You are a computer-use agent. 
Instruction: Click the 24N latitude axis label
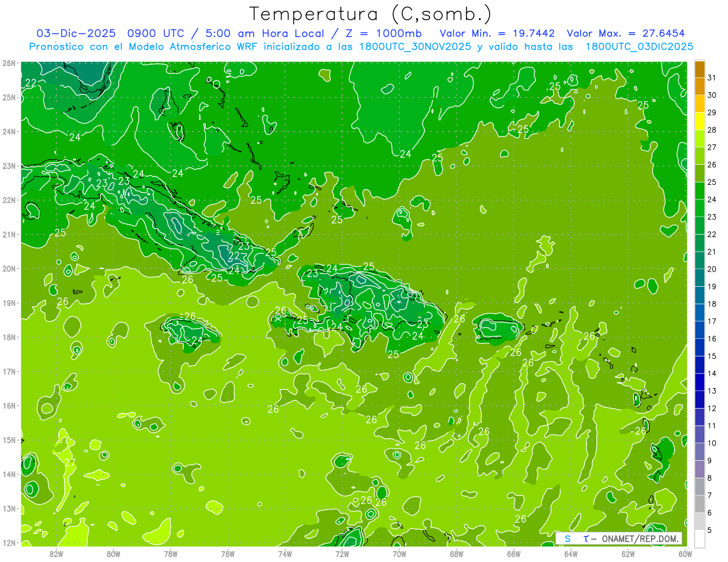point(8,132)
